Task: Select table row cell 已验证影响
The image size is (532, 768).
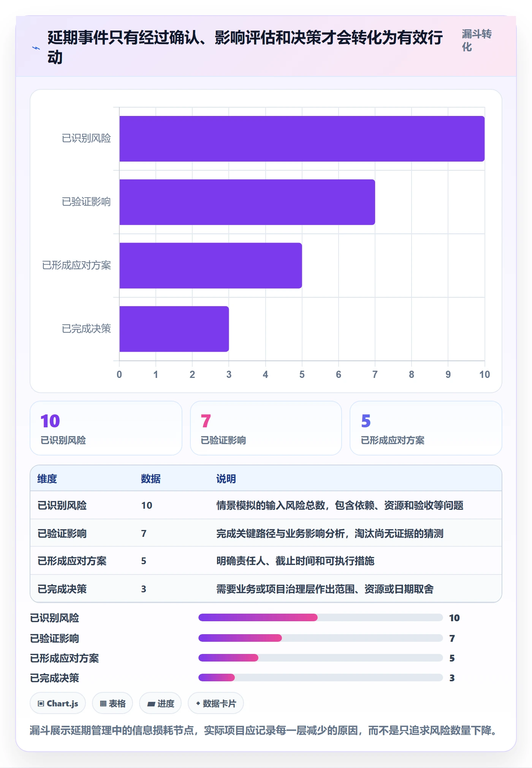Action: 62,533
